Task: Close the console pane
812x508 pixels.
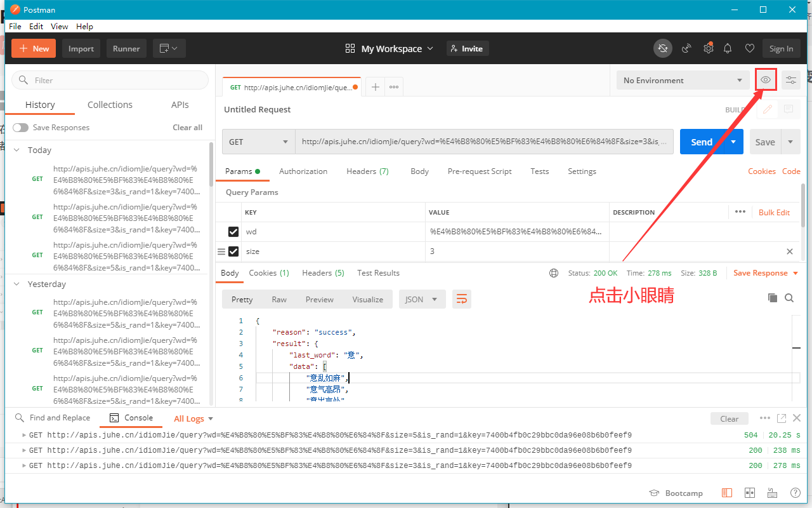Action: 797,418
